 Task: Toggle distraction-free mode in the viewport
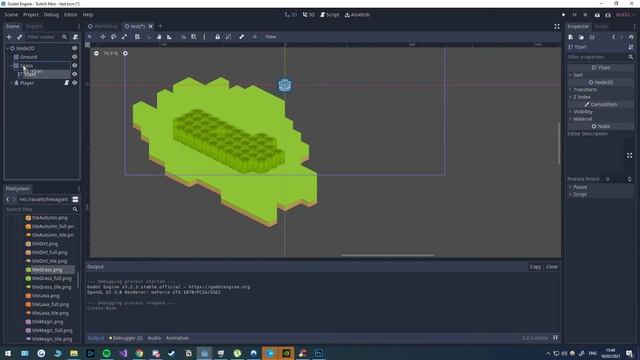(x=557, y=26)
